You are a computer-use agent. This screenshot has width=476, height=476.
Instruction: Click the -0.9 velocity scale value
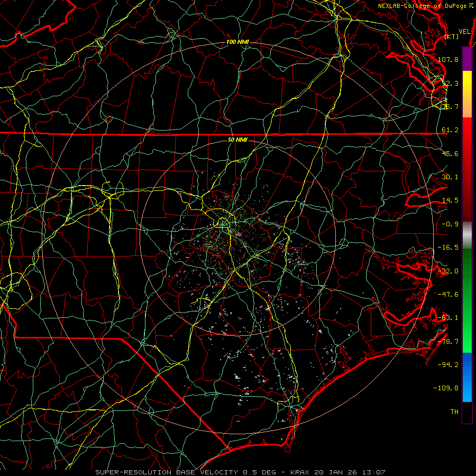click(450, 224)
